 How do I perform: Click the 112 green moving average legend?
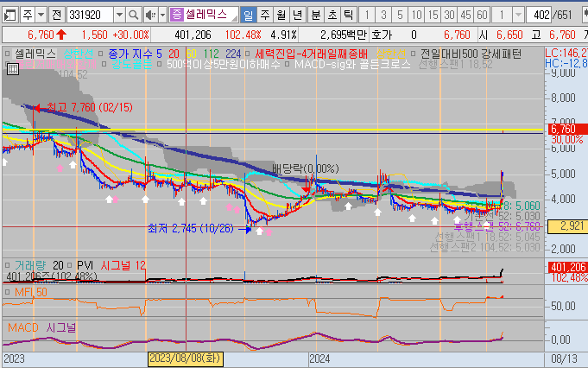(212, 54)
